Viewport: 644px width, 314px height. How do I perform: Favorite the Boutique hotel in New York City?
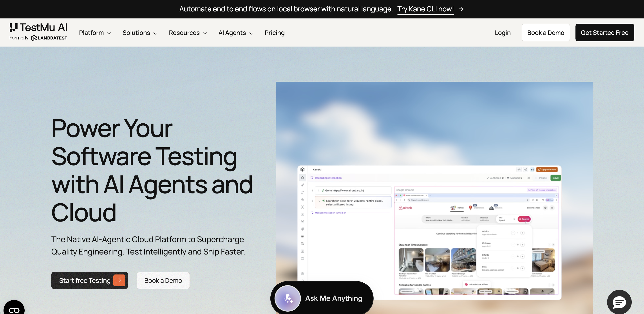[420, 251]
